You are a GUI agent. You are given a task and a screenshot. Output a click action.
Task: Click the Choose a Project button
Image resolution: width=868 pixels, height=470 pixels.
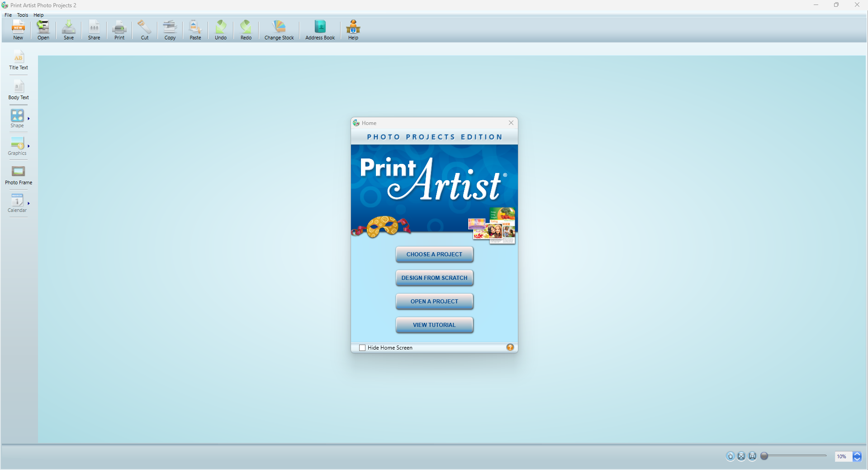click(434, 254)
